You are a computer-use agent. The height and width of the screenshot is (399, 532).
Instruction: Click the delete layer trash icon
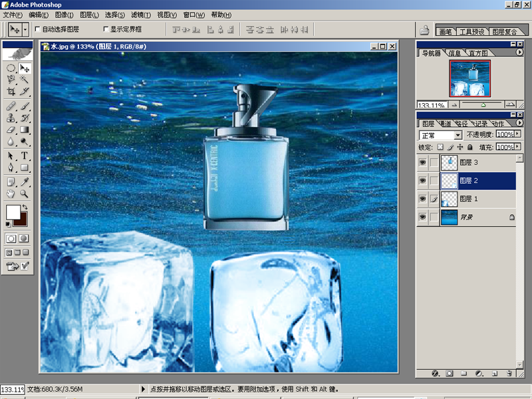[x=509, y=374]
